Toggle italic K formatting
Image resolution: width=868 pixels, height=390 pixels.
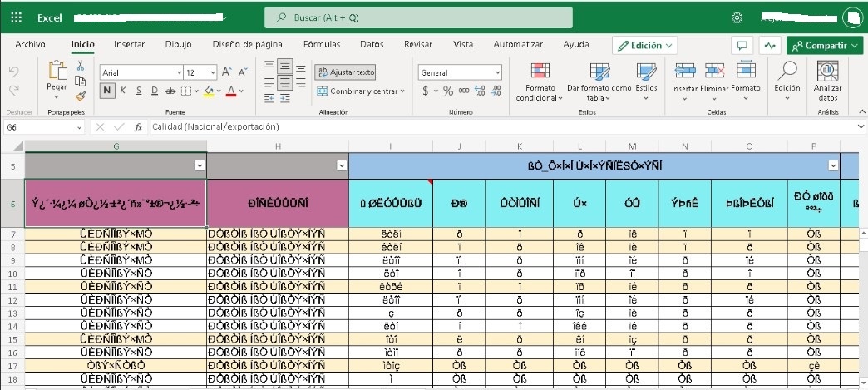click(123, 91)
